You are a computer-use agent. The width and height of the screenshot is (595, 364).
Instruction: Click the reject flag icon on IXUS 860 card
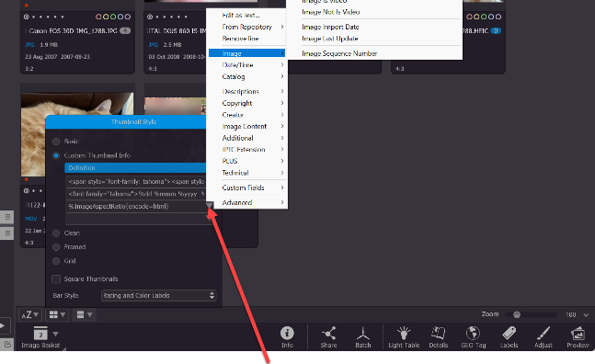(x=150, y=17)
